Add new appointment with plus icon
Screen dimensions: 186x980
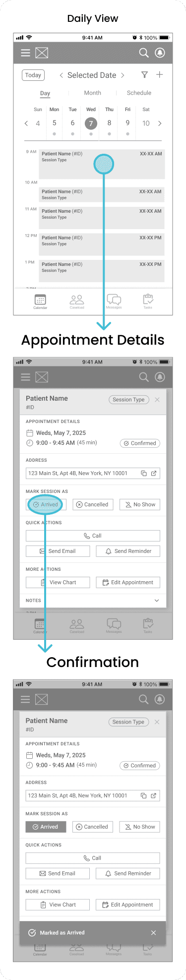(160, 75)
